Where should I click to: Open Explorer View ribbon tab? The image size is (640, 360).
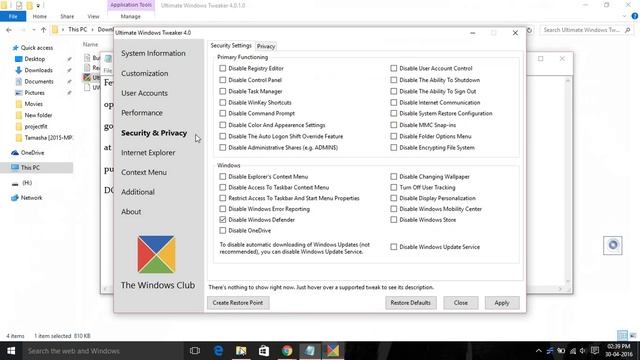tap(93, 16)
